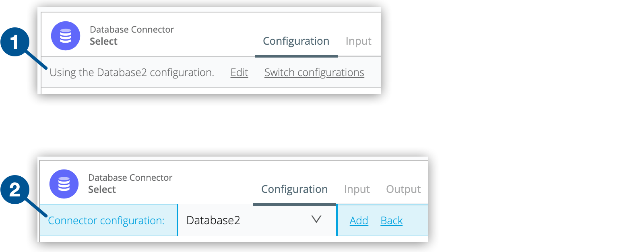644x252 pixels.
Task: Click the Edit link
Action: (x=239, y=72)
